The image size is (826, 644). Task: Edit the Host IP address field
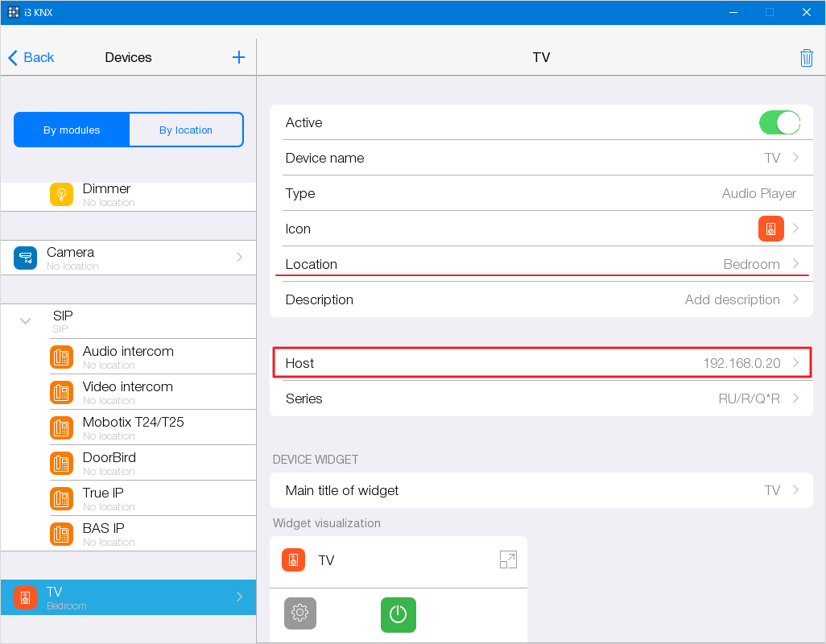coord(540,363)
